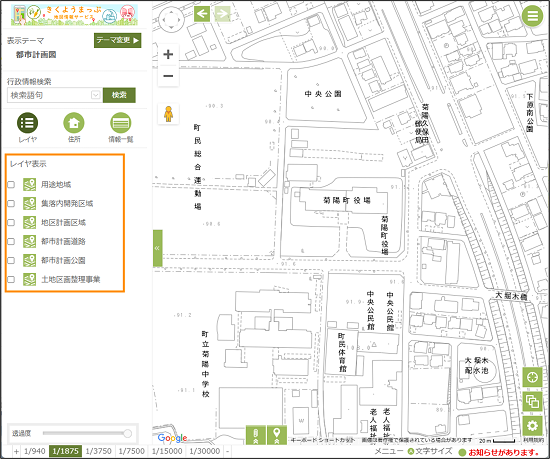
Task: Select the 1/3750 scale tab
Action: click(99, 451)
